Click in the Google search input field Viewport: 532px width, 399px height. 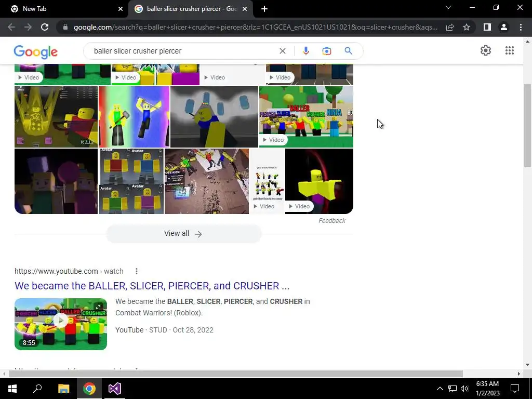[x=183, y=51]
